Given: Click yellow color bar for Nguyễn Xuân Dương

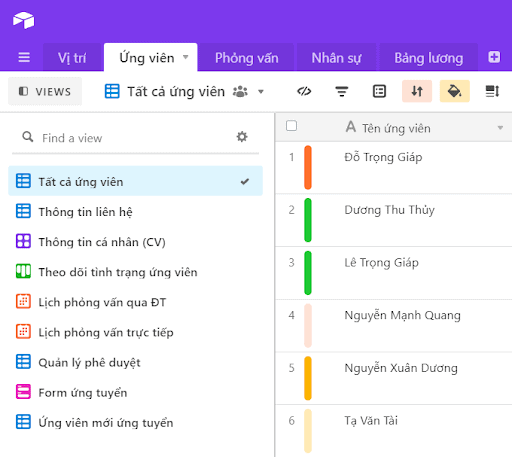Looking at the screenshot, I should (x=308, y=378).
